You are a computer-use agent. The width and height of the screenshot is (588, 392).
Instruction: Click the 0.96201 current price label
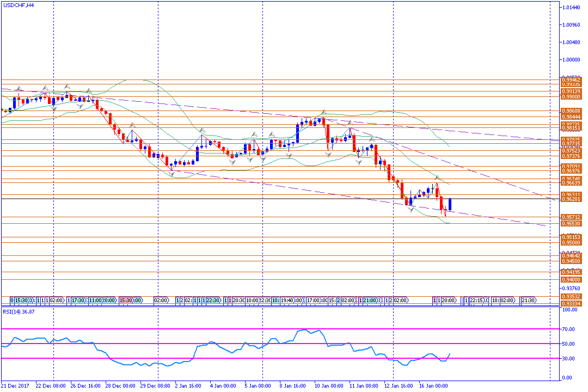[571, 199]
